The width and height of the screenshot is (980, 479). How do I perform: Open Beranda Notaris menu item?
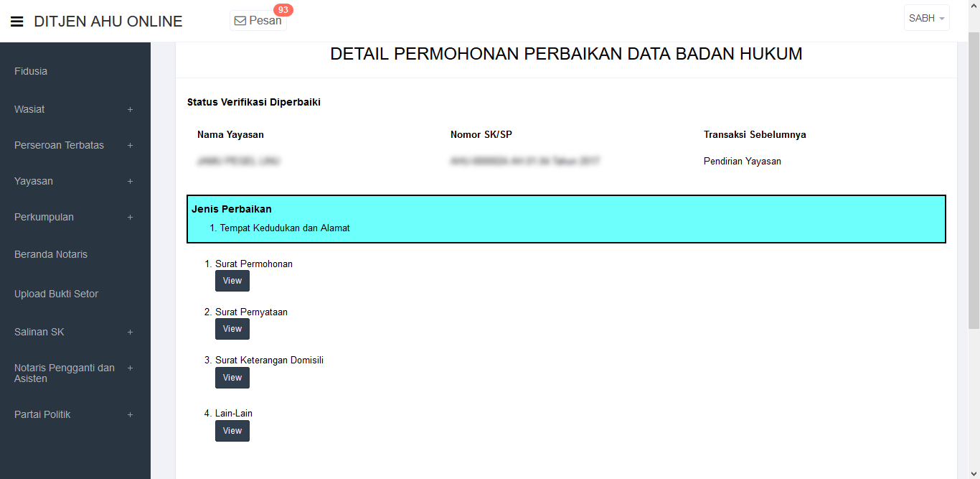tap(51, 254)
